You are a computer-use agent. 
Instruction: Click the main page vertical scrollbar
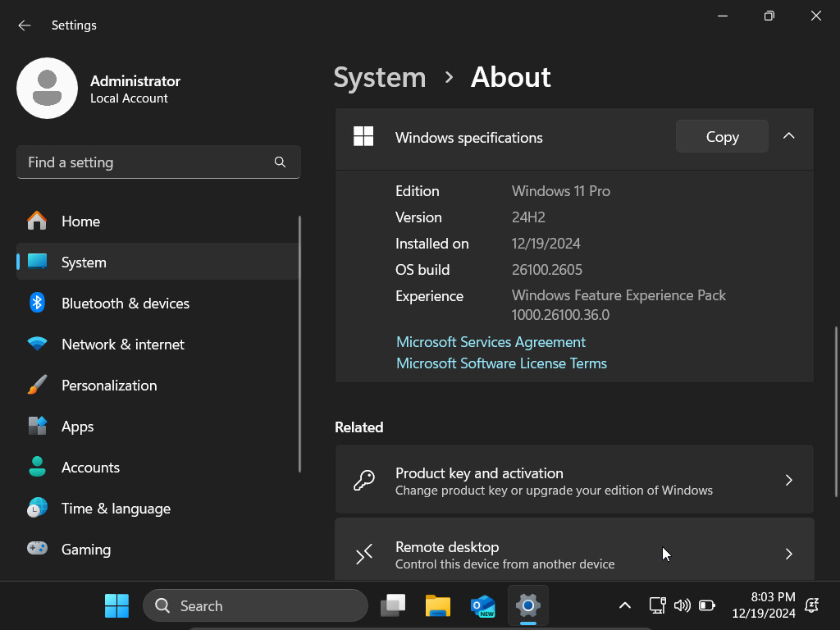(x=836, y=412)
